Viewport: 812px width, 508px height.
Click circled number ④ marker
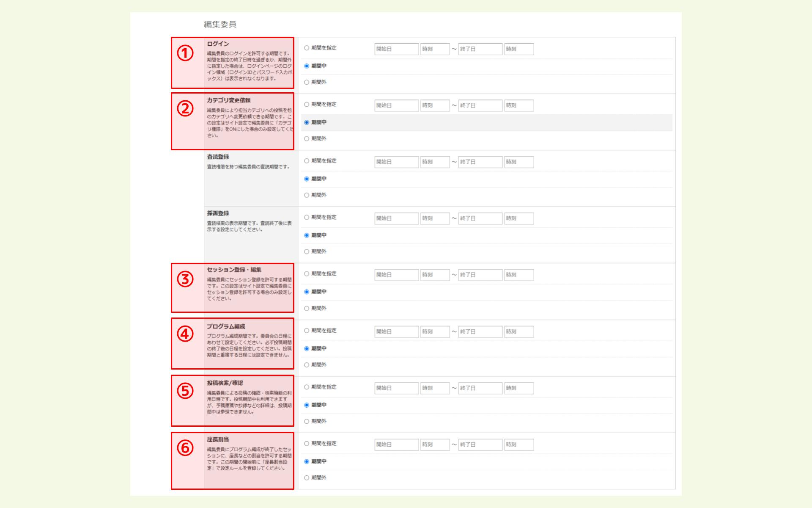(x=185, y=334)
